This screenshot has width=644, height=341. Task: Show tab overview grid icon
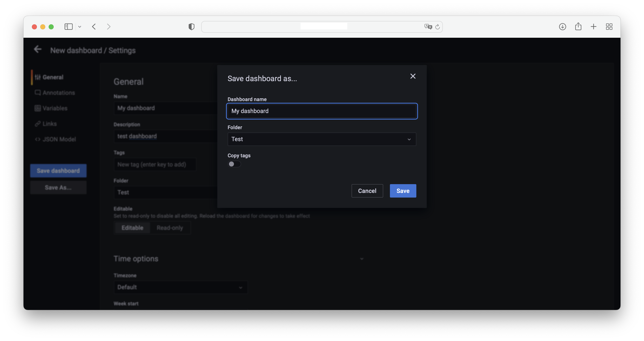[x=609, y=26]
